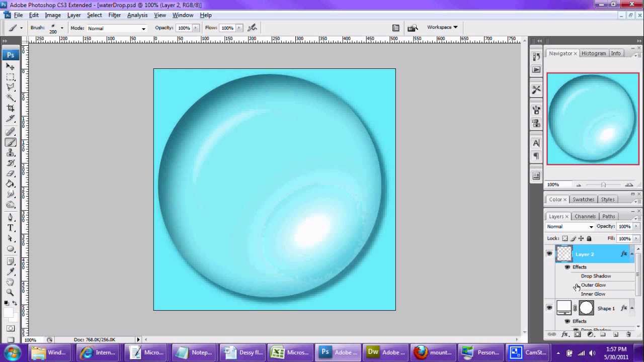Open the Workspace dropdown
The image size is (644, 362).
442,27
